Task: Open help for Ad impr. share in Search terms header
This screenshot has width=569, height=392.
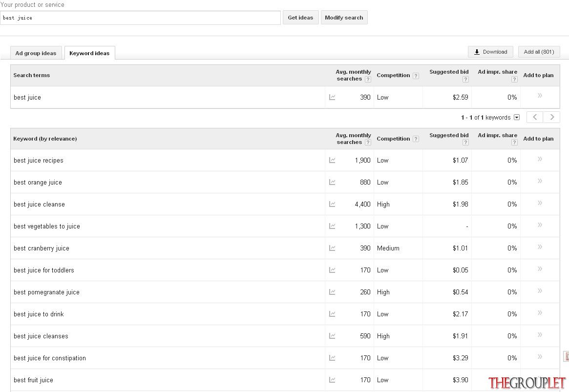Action: 514,80
